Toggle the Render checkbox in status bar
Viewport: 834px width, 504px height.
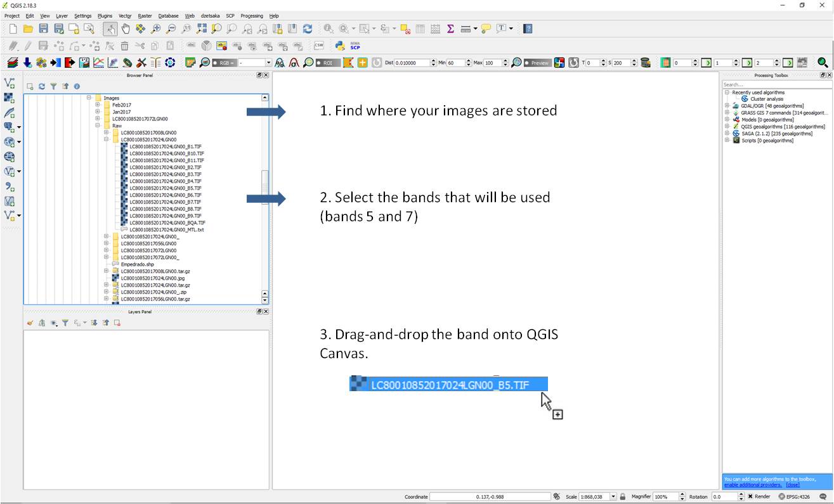(x=750, y=496)
